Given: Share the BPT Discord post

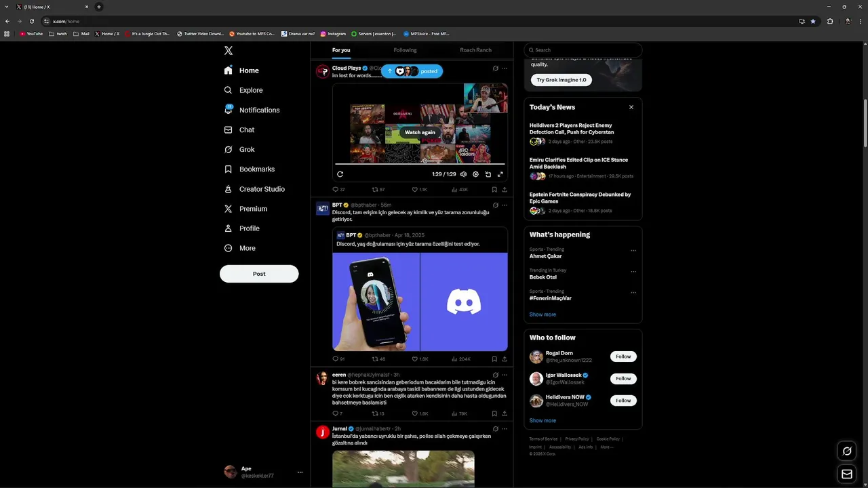Looking at the screenshot, I should pyautogui.click(x=505, y=359).
